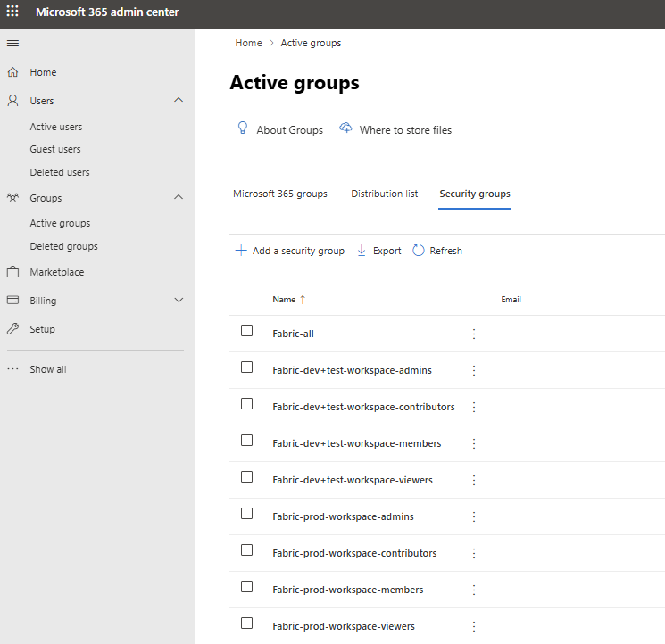This screenshot has width=665, height=644.
Task: Click Active groups breadcrumb
Action: (x=311, y=43)
